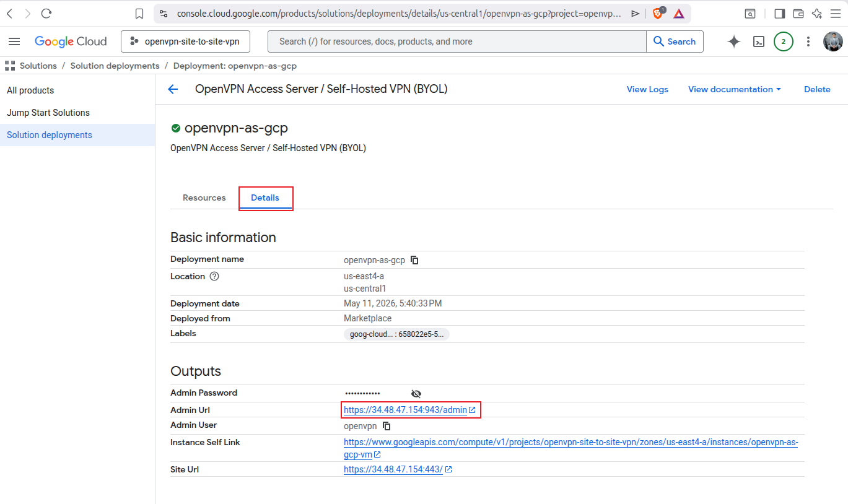
Task: Click the masked Admin Password dots
Action: [x=362, y=394]
